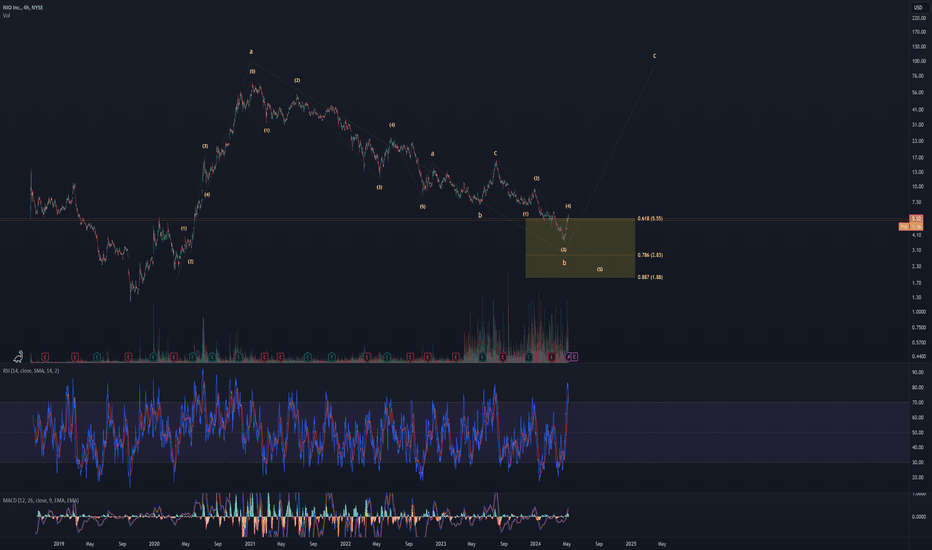This screenshot has width=932, height=550.
Task: Click the 41.00 price scale label
Action: pyautogui.click(x=918, y=109)
